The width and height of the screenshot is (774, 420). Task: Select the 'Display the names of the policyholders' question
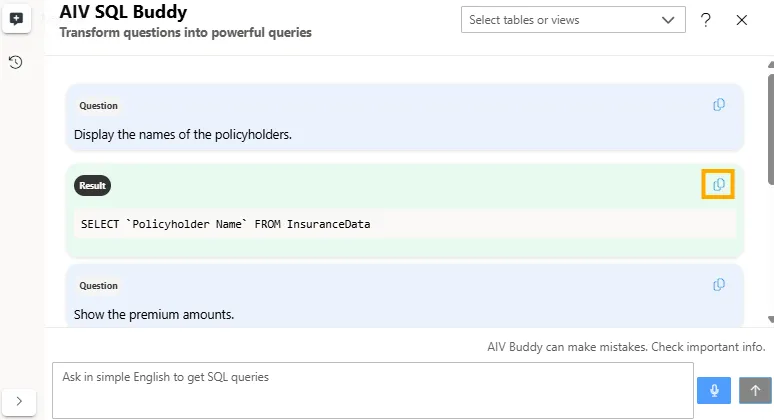[183, 134]
